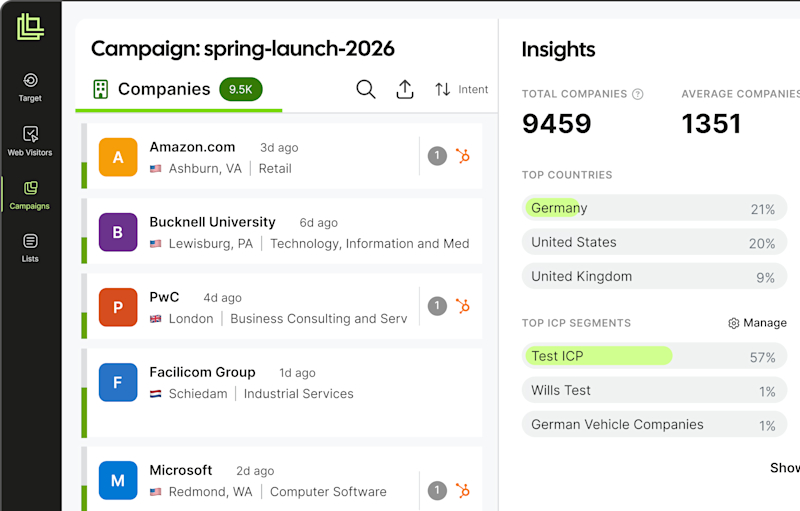
Task: Click the HubSpot icon on Amazon.com row
Action: [463, 156]
